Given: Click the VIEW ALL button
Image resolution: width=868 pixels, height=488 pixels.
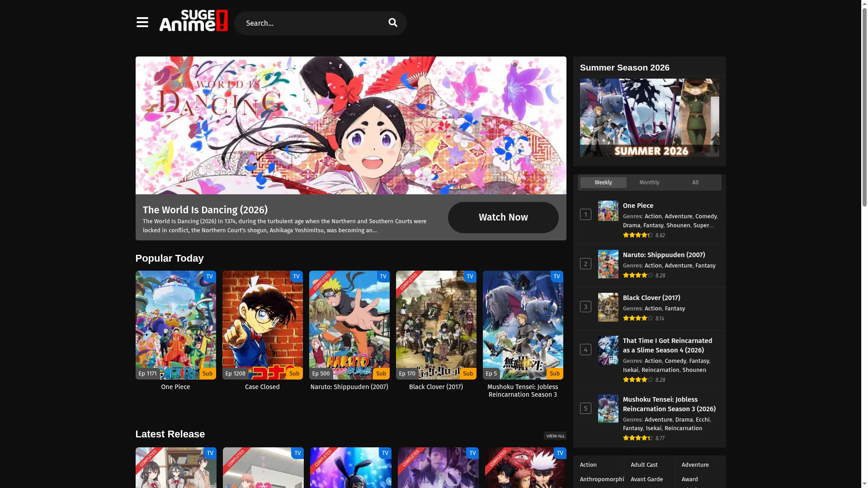Looking at the screenshot, I should pos(555,436).
